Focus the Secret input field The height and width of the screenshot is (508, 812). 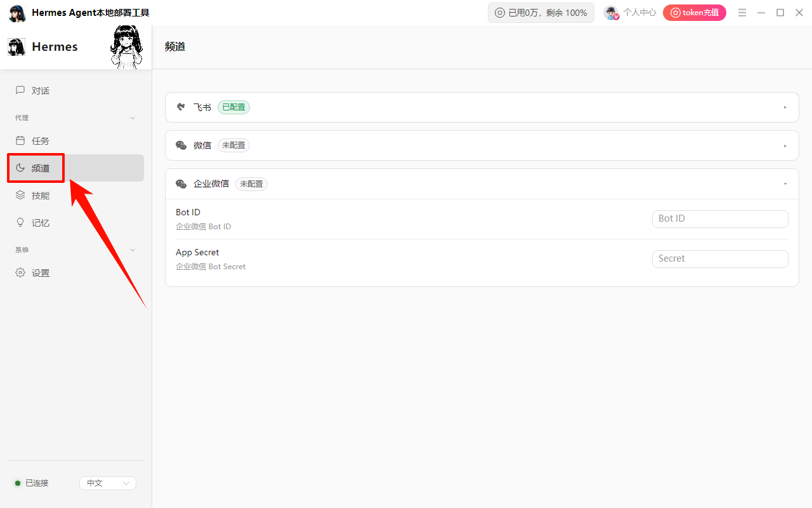(x=720, y=258)
